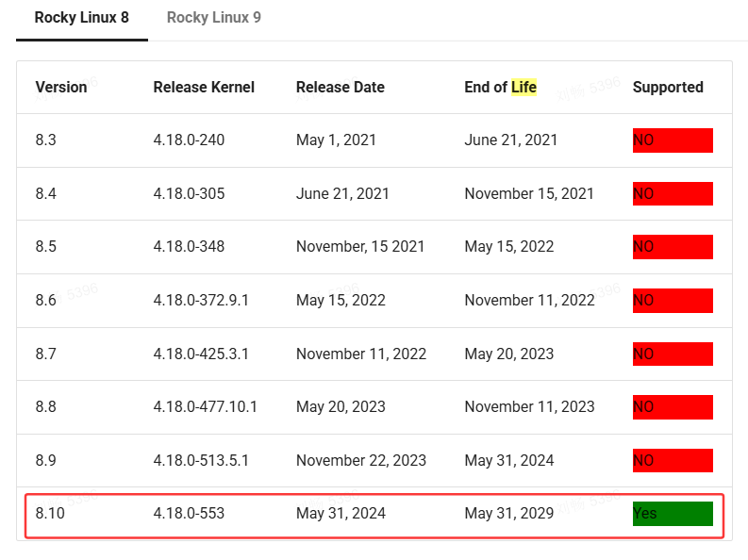
Task: Click the red NO badge for 8.9
Action: pos(672,461)
